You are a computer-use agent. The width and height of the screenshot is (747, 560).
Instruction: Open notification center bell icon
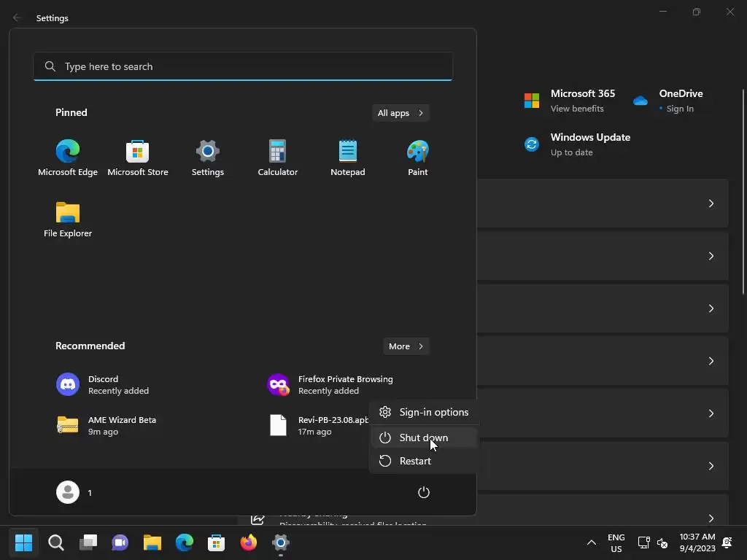coord(727,542)
